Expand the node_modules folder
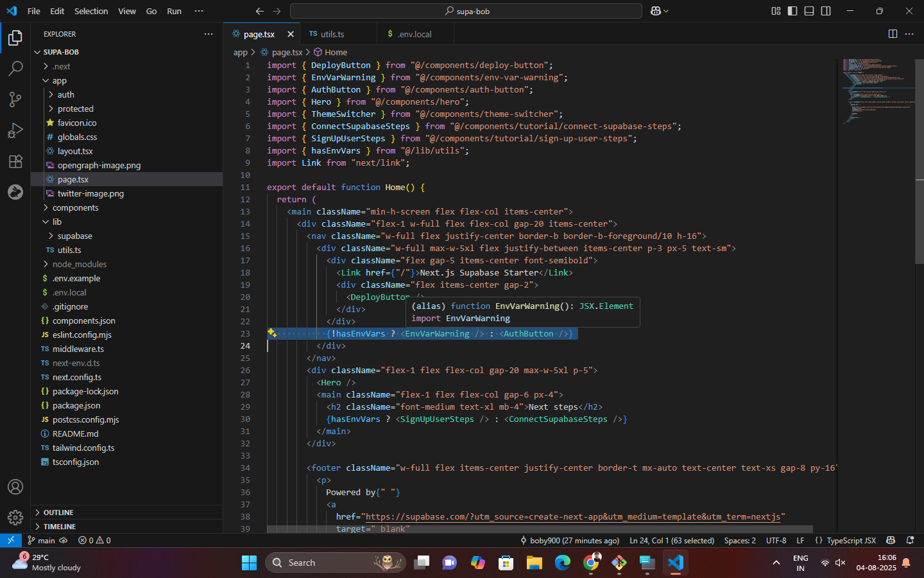 (x=127, y=264)
